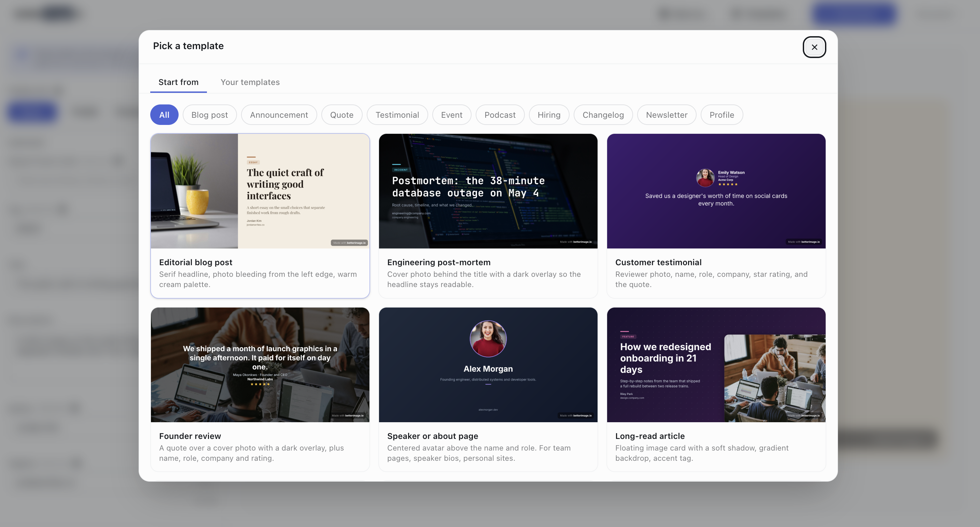
Task: Filter templates by Testimonial
Action: click(397, 115)
